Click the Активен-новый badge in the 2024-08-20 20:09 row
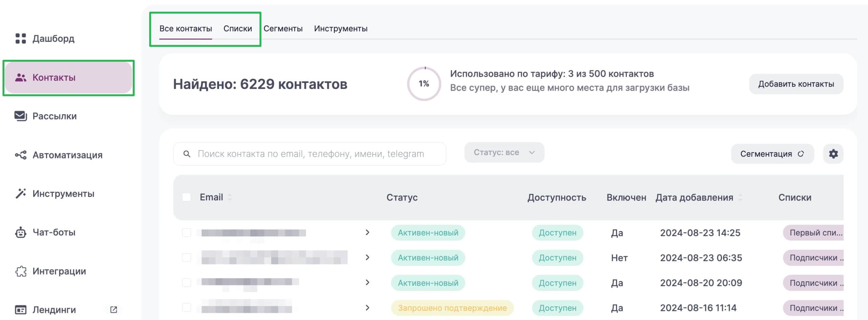The width and height of the screenshot is (868, 320). [x=428, y=283]
